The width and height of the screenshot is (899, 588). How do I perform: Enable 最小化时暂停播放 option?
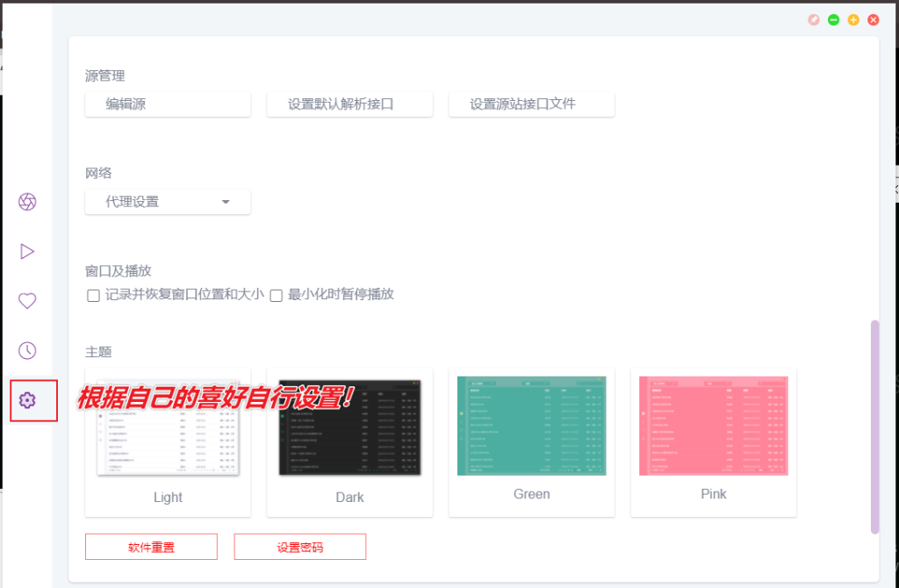(276, 296)
